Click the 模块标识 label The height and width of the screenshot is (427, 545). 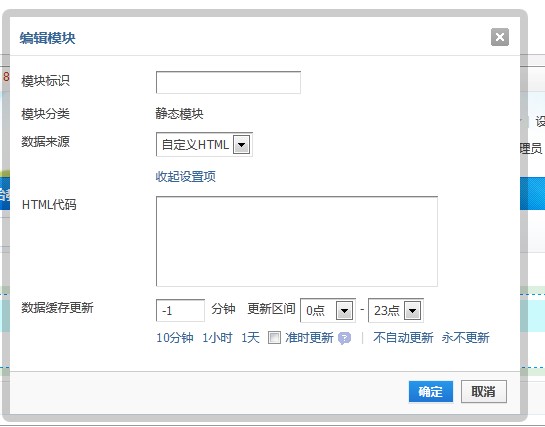[x=46, y=81]
